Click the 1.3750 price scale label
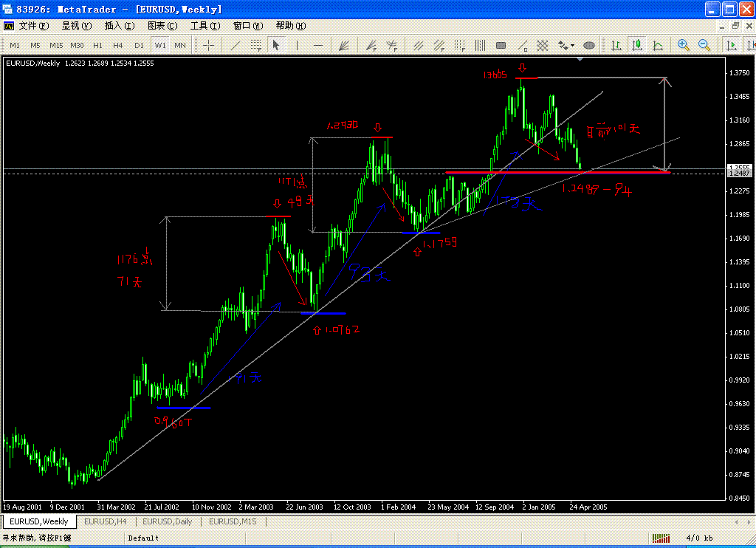 pyautogui.click(x=740, y=73)
